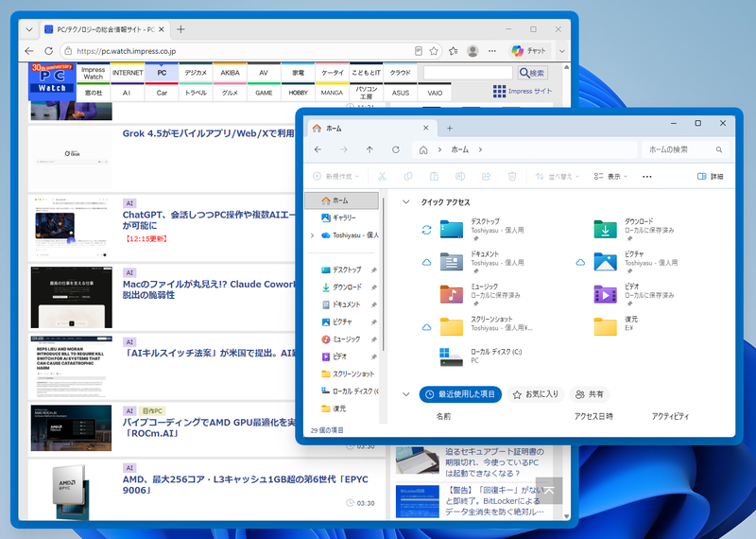This screenshot has width=756, height=539.
Task: Click the home icon in the Explorer address bar
Action: [x=423, y=150]
